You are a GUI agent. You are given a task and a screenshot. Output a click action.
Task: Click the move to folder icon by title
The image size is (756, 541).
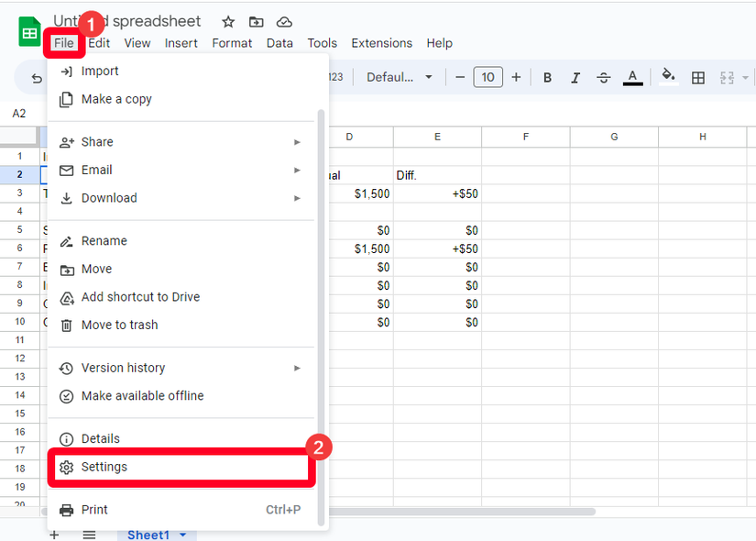[256, 22]
